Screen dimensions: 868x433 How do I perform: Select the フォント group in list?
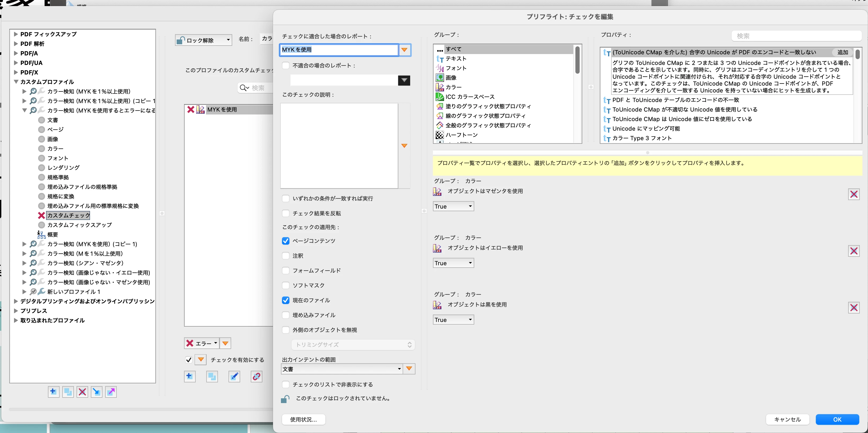pos(456,68)
